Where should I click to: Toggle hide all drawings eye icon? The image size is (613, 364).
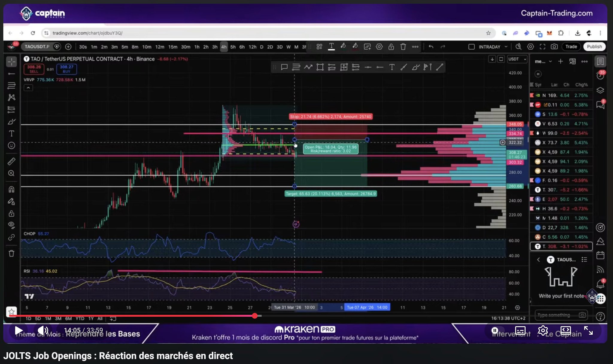(x=11, y=225)
